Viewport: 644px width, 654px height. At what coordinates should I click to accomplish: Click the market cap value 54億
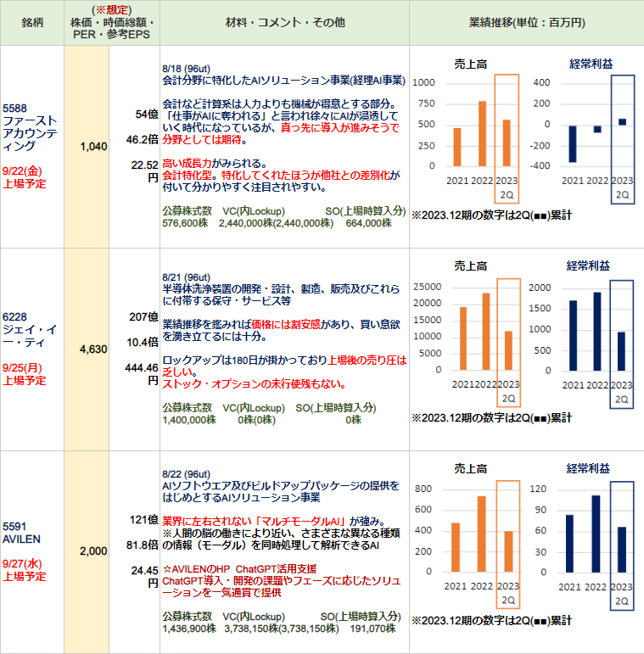[x=147, y=115]
